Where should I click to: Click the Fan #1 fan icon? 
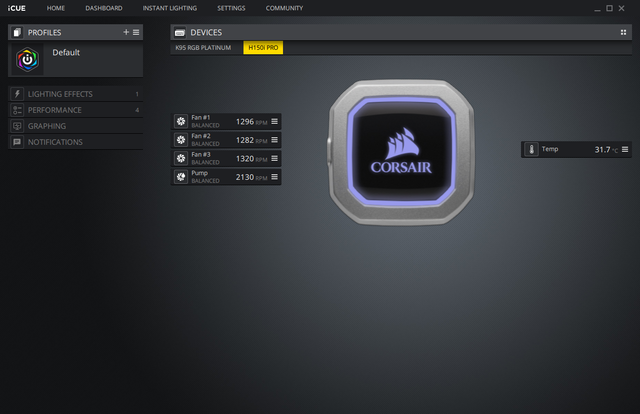pyautogui.click(x=181, y=121)
